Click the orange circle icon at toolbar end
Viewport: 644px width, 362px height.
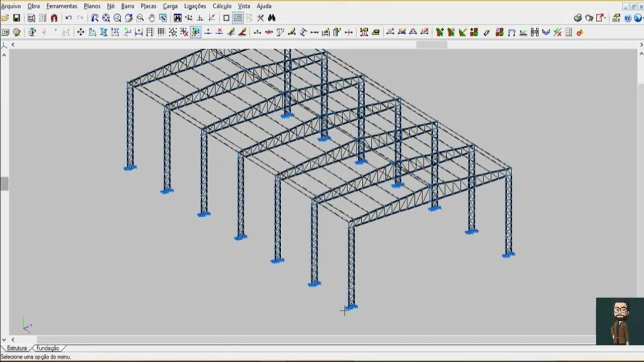tap(580, 32)
